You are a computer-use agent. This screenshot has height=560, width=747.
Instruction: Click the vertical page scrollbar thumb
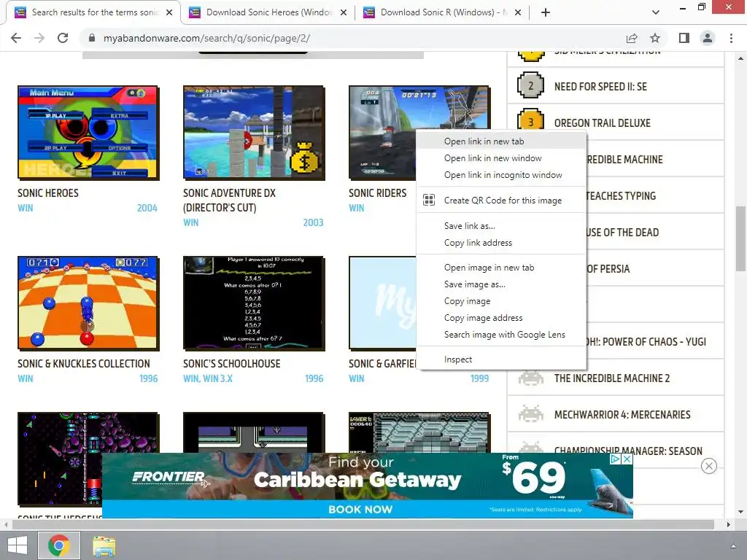pos(740,238)
